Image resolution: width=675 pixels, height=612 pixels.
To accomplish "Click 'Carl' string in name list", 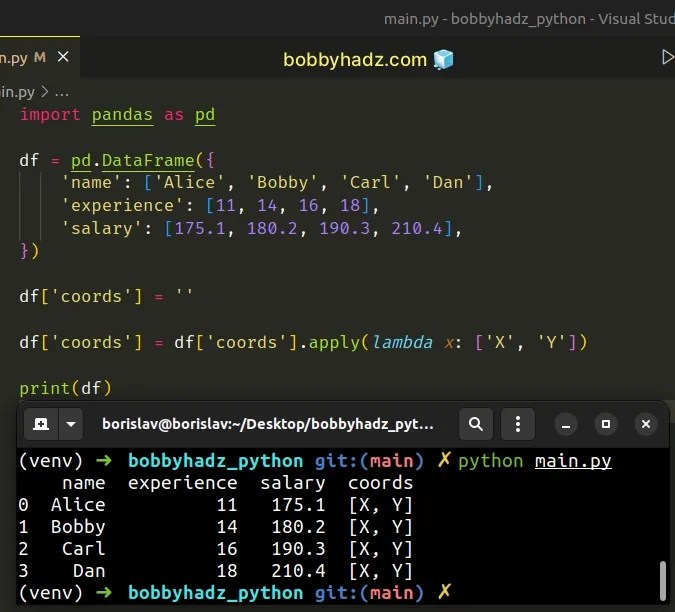I will [x=370, y=182].
